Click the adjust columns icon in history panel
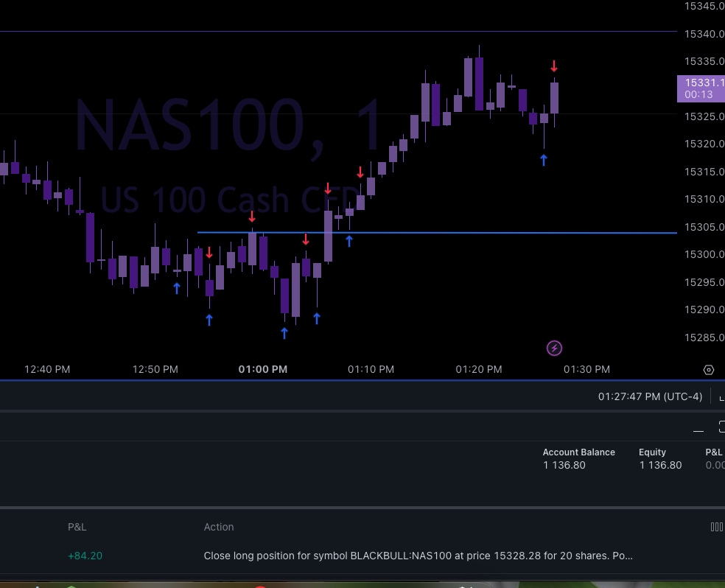Screen dimensions: 725x588 tap(715, 527)
